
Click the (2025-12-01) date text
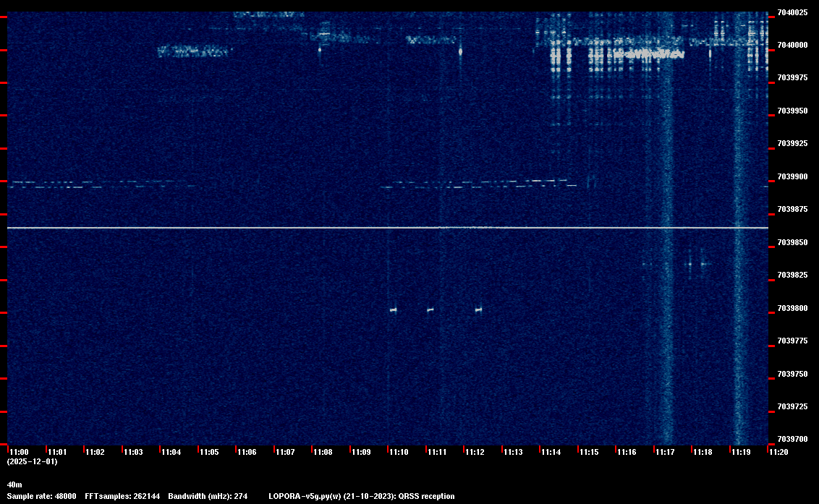coord(32,461)
